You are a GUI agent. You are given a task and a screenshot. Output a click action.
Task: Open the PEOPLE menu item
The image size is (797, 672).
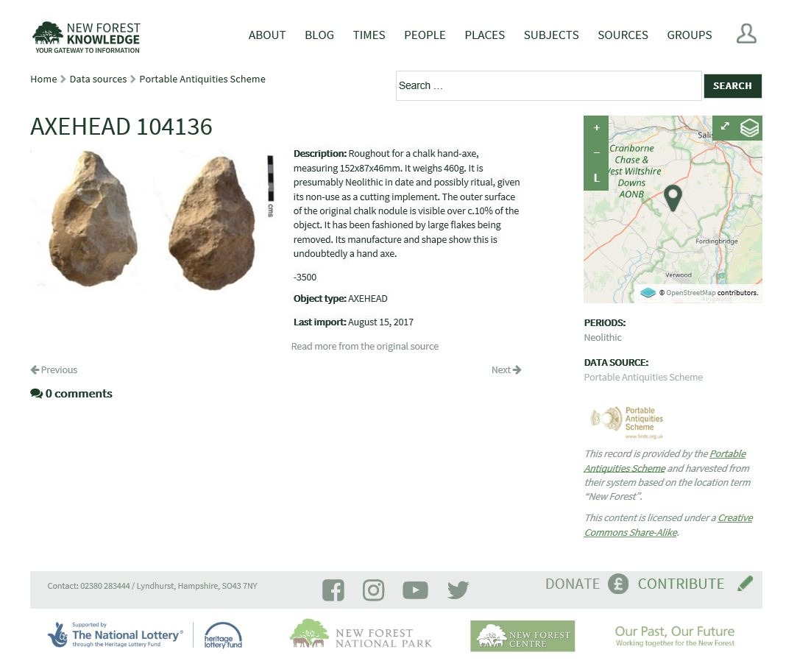pyautogui.click(x=425, y=35)
